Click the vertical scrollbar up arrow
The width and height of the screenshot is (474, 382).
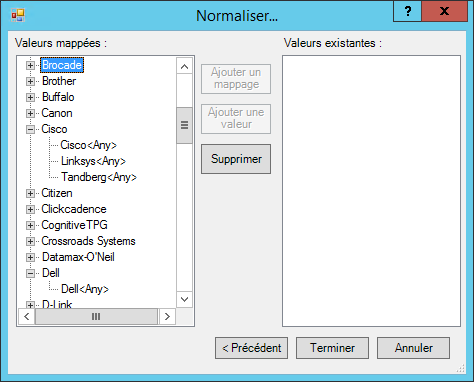click(x=184, y=67)
